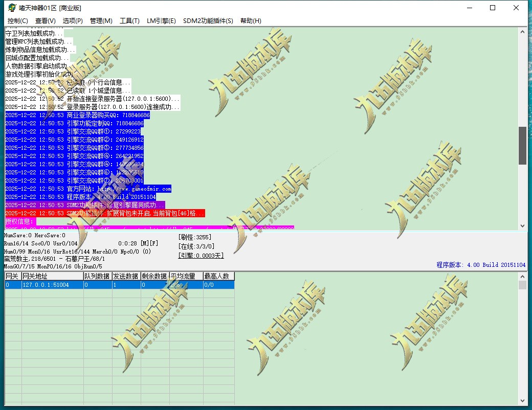Open the 选项(P) menu
This screenshot has height=410, width=532.
click(x=73, y=20)
